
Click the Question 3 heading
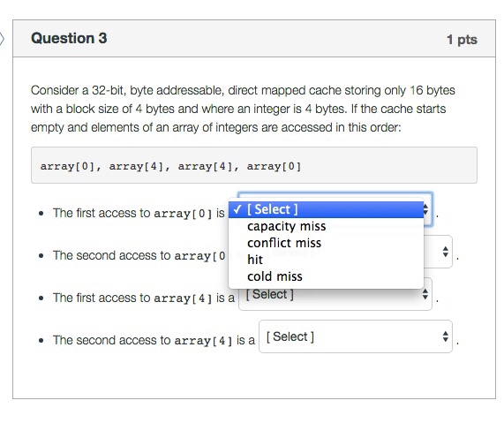click(x=69, y=38)
